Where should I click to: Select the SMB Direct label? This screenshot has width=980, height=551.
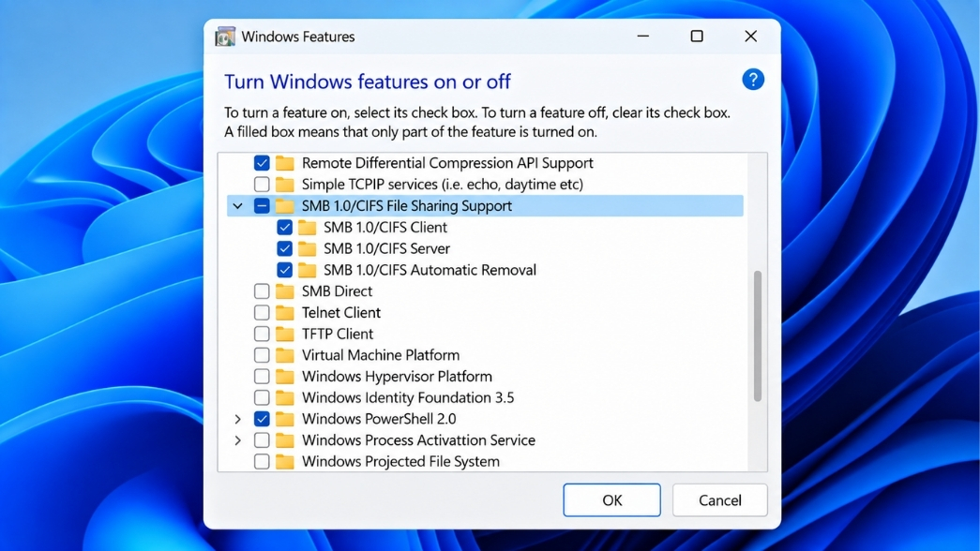pos(337,291)
